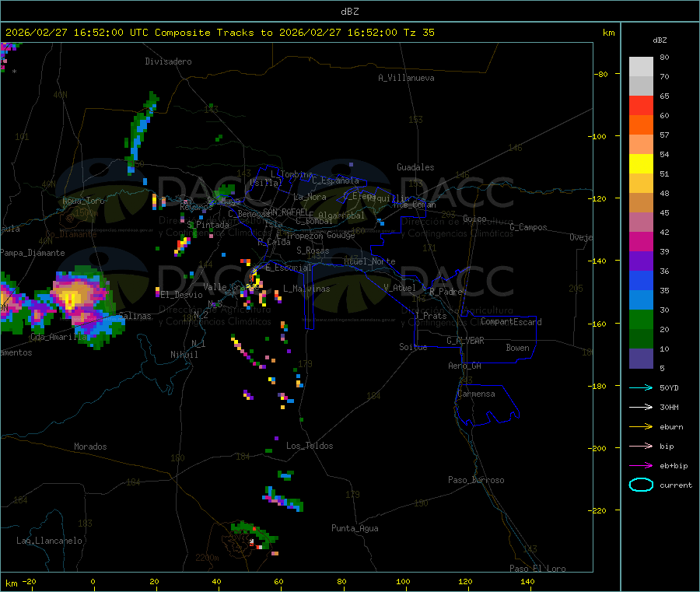Click the 'La_Nora' map label
This screenshot has width=700, height=592.
click(310, 197)
